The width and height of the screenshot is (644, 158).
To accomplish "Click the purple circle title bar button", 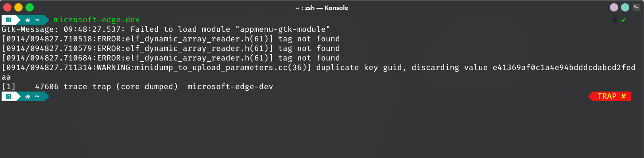I will 614,7.
